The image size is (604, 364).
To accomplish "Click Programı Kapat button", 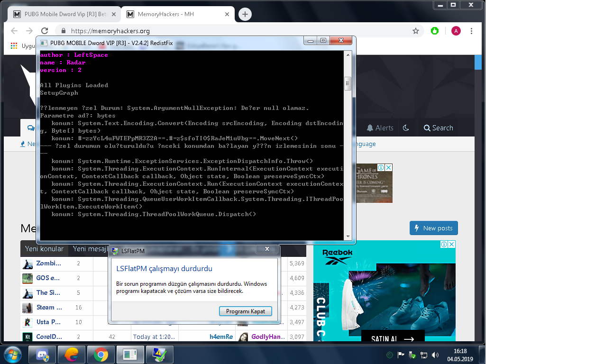I will [x=246, y=311].
